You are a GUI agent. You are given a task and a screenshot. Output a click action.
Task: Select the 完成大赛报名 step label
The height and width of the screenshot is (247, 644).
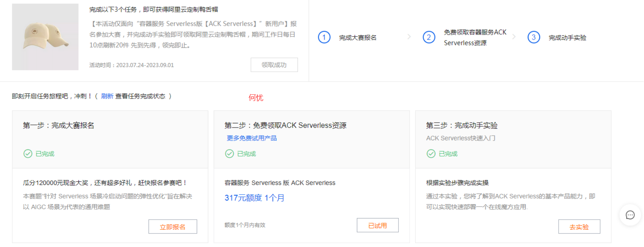[x=358, y=38]
